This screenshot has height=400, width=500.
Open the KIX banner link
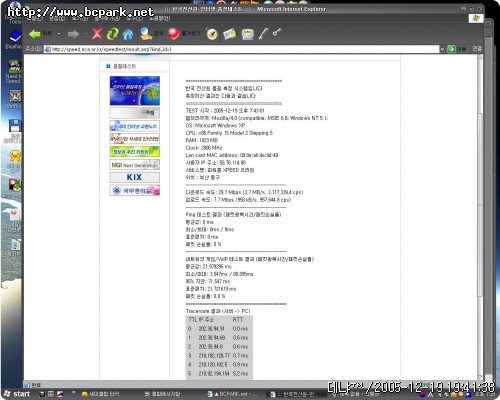(x=135, y=177)
